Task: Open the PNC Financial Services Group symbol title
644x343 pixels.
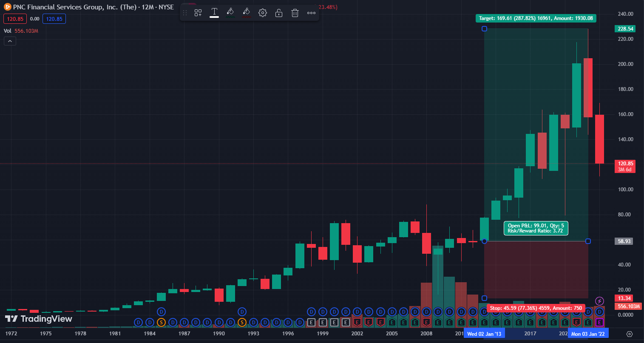Action: click(94, 7)
